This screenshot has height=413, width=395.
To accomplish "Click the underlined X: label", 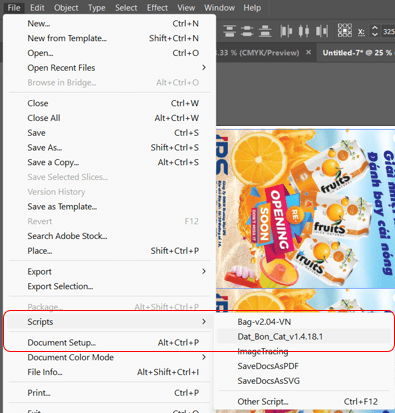I will click(x=361, y=32).
